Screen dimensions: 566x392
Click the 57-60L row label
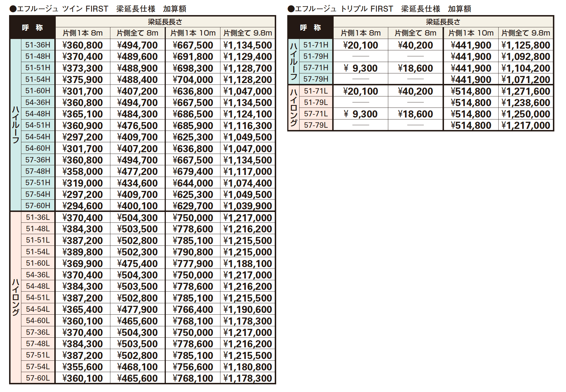[38, 378]
